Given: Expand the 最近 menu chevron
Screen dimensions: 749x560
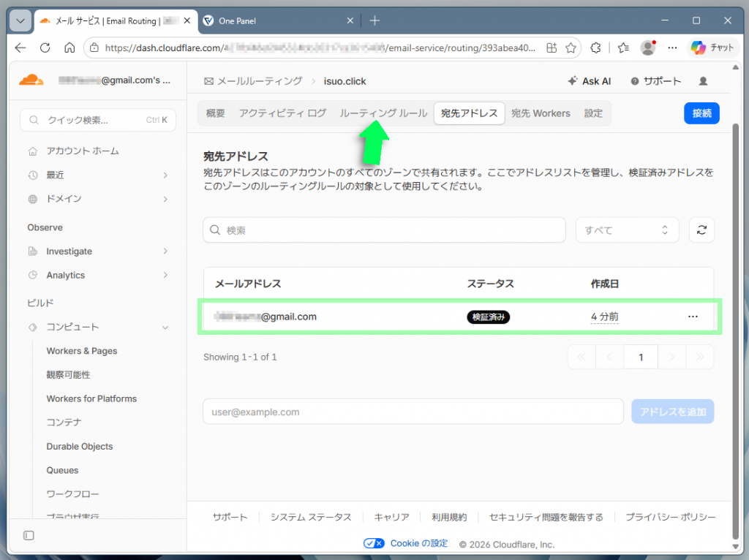Looking at the screenshot, I should [165, 175].
